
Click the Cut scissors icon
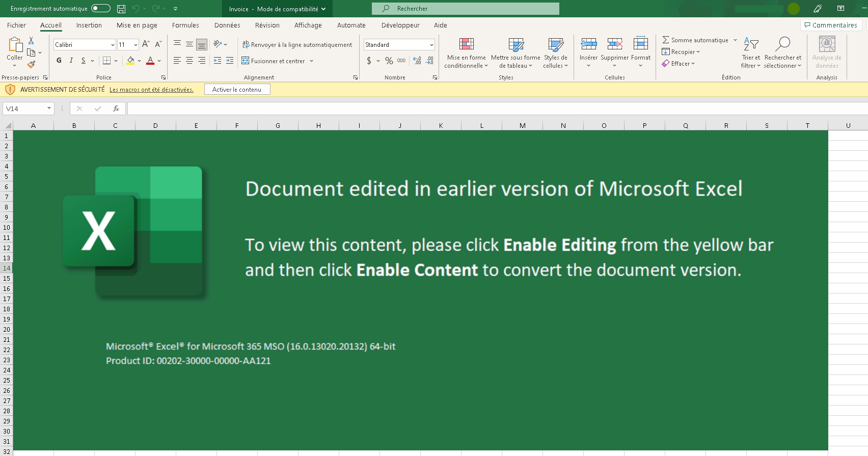(x=31, y=41)
